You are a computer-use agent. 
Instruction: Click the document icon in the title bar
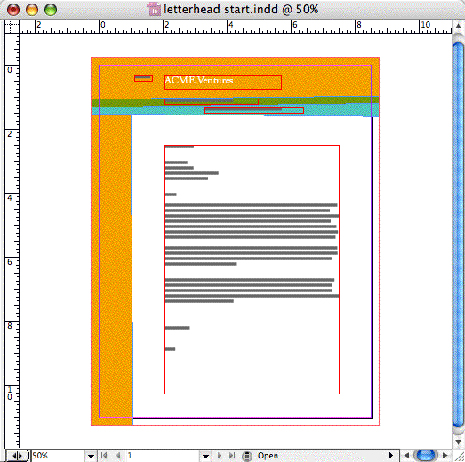154,9
